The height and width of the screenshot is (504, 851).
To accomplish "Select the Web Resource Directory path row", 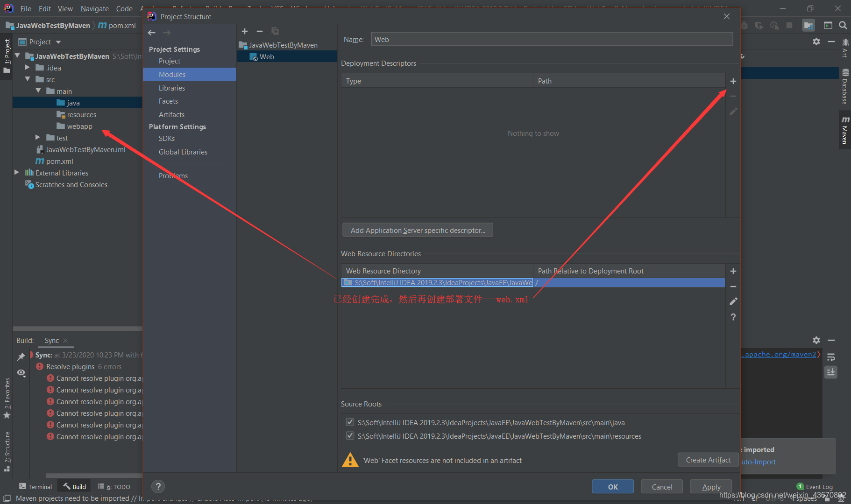I will (533, 283).
